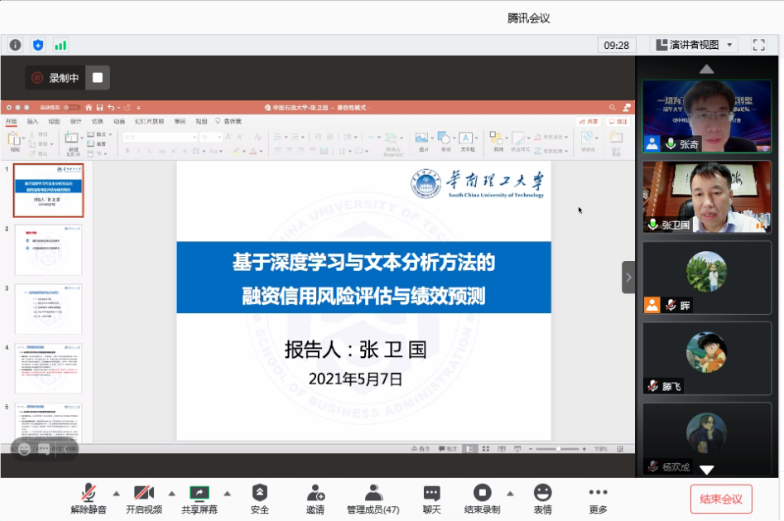Click the 解除静音 microphone icon
784x521 pixels.
coord(89,492)
